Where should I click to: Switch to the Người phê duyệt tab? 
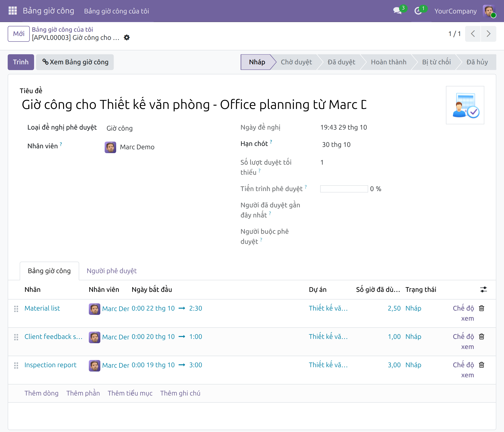click(x=112, y=271)
